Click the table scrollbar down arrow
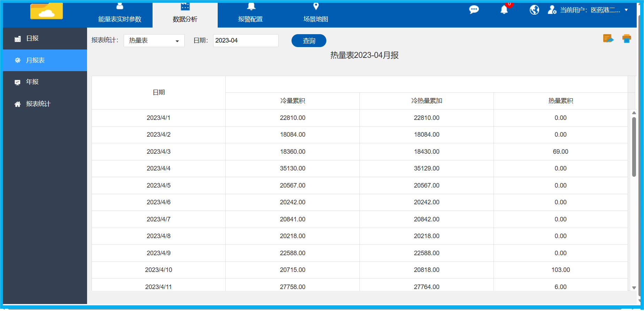The height and width of the screenshot is (311, 644). click(634, 288)
